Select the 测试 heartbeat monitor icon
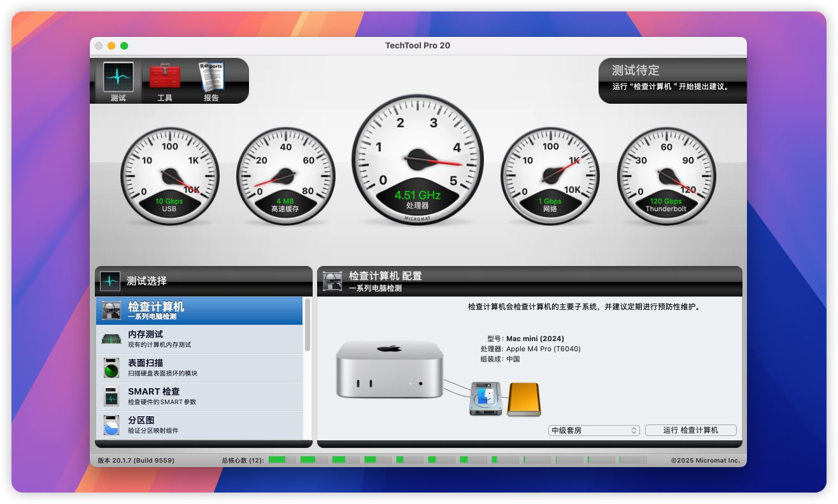 [x=118, y=81]
